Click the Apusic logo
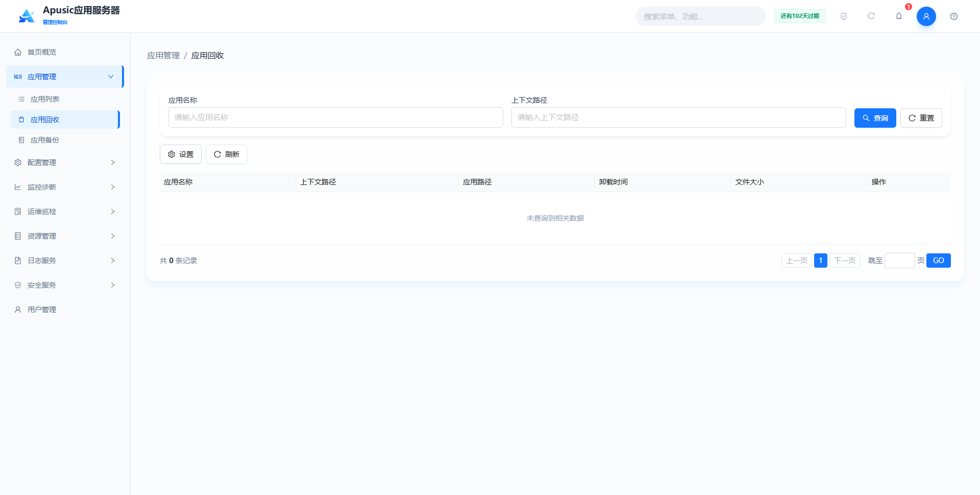The height and width of the screenshot is (495, 980). 27,16
